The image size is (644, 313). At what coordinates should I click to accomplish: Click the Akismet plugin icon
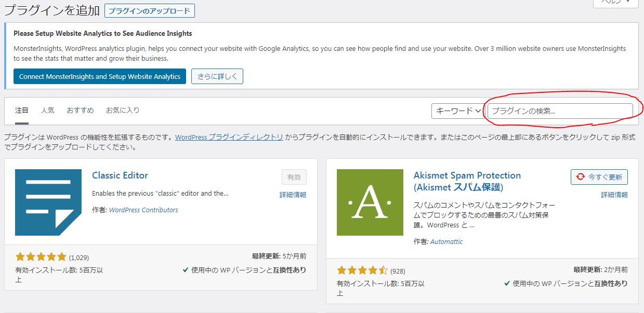pos(370,202)
